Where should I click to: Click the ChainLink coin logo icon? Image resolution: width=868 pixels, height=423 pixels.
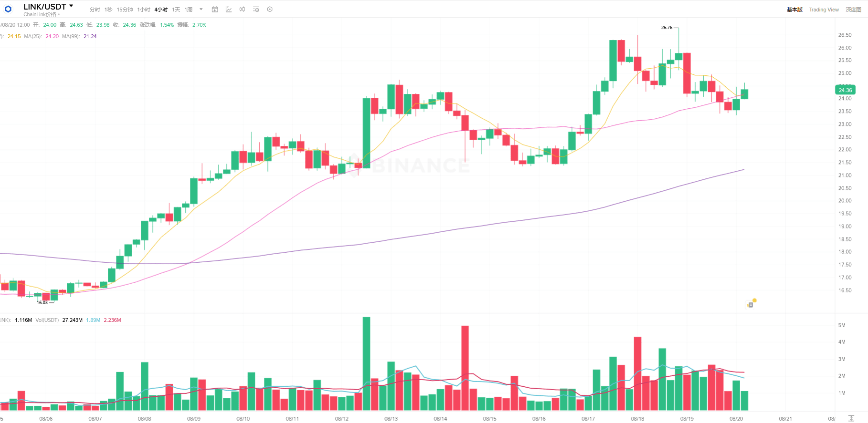8,9
